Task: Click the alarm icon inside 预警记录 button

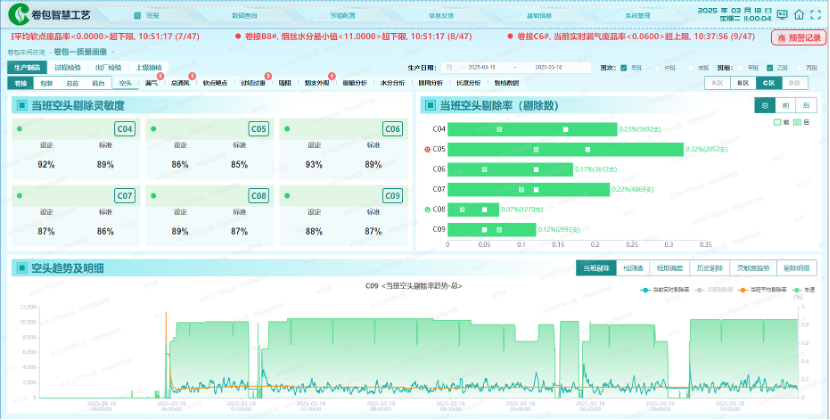Action: point(781,38)
